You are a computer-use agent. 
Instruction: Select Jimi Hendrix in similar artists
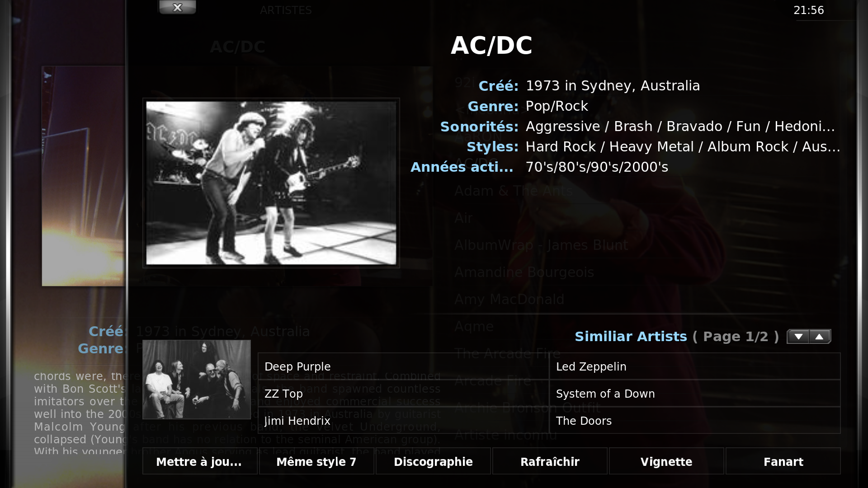[403, 421]
